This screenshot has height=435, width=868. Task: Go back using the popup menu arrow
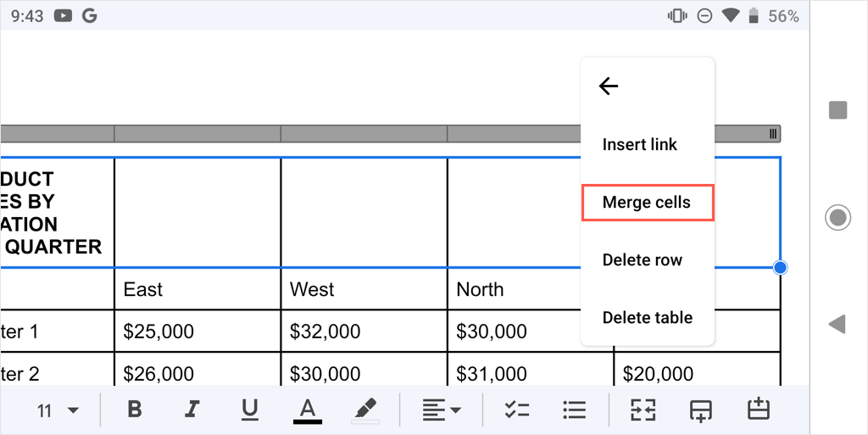pos(609,86)
